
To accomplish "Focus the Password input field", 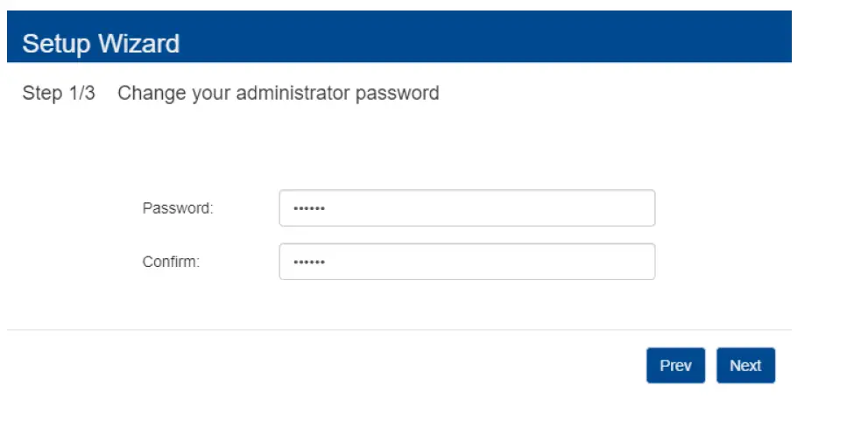I will 467,208.
